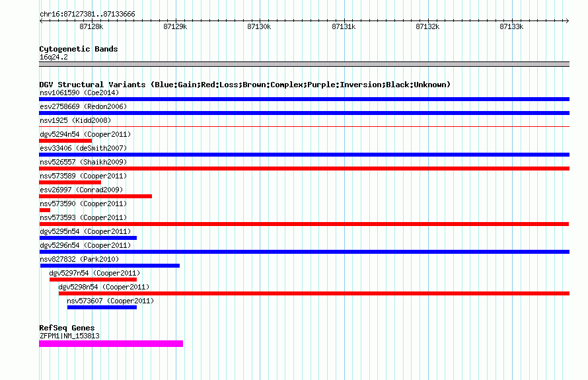Select the dgv5294n54 (Cooper2011) red loss bar
Viewport: 588px width, 380px height.
[x=65, y=141]
